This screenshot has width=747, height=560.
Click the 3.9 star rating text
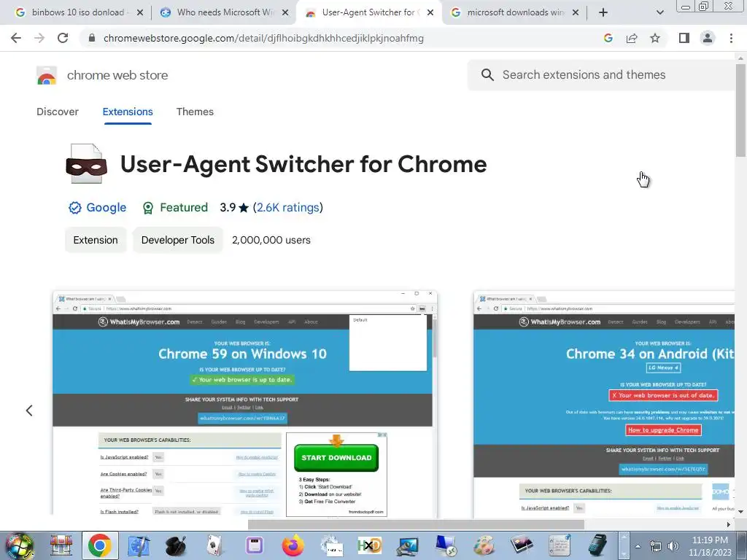tap(234, 208)
